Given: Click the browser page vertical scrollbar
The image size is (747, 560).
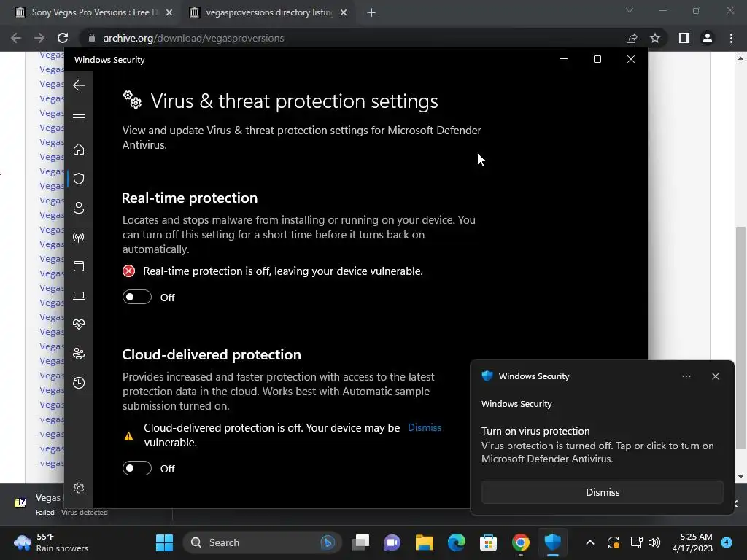Looking at the screenshot, I should (740, 338).
